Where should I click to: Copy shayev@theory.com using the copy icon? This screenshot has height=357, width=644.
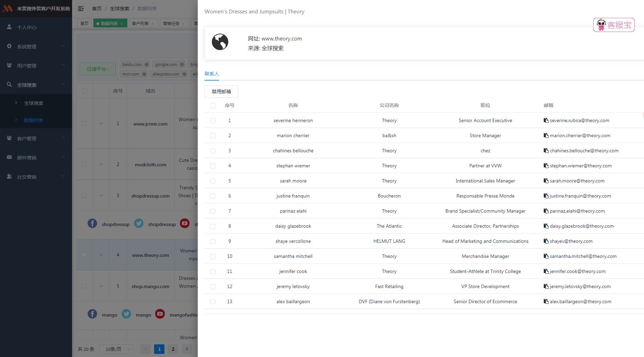(x=546, y=241)
